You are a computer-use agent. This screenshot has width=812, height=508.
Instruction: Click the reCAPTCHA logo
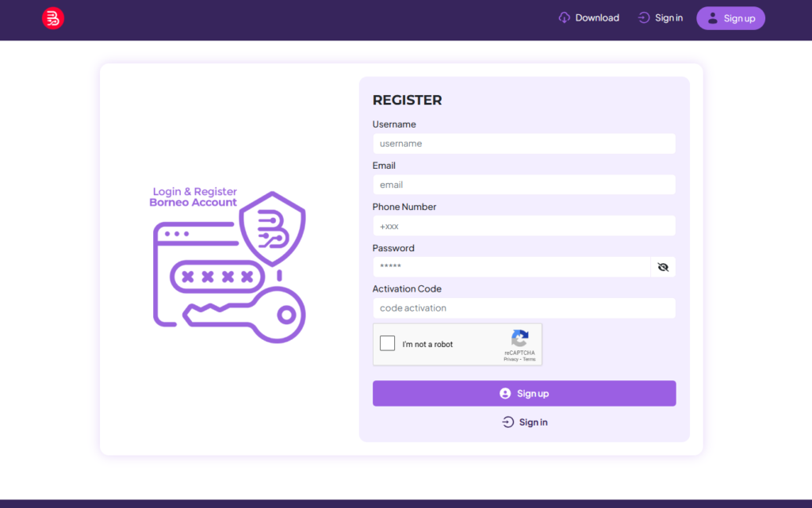coord(519,338)
